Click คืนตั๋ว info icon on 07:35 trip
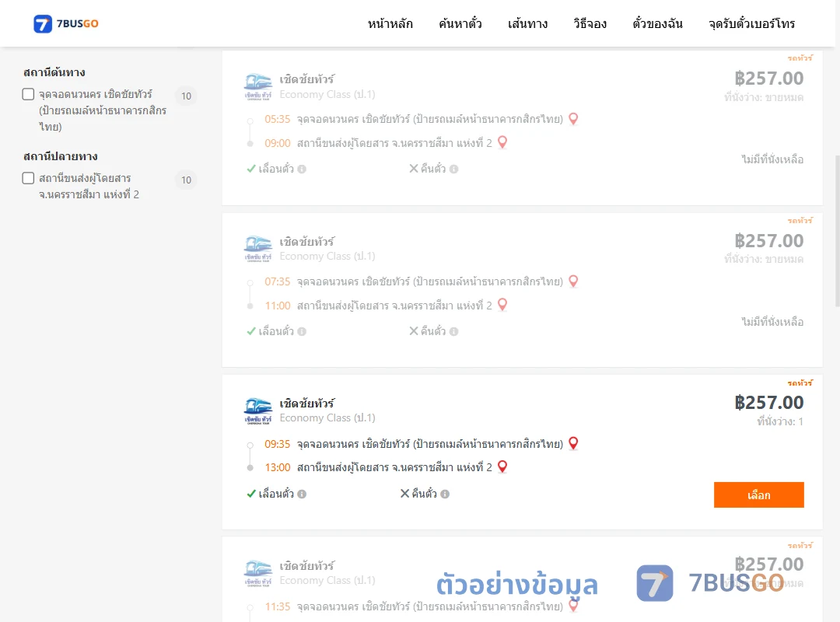 tap(453, 332)
